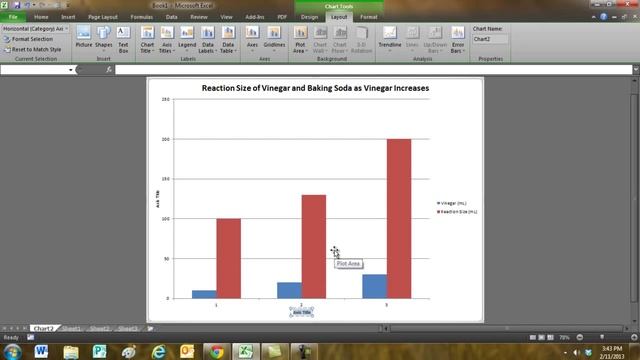640x360 pixels.
Task: Click the 3-D Rotation button
Action: [x=361, y=40]
